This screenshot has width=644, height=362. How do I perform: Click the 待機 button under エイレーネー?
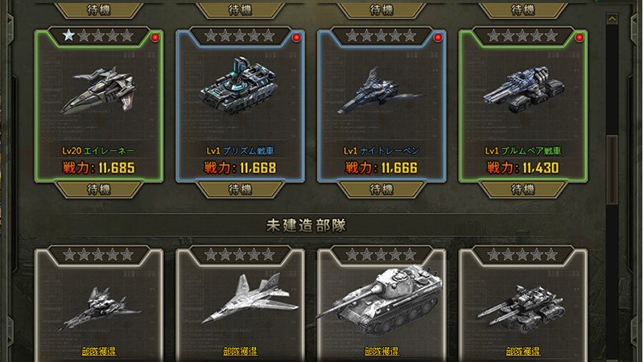98,190
